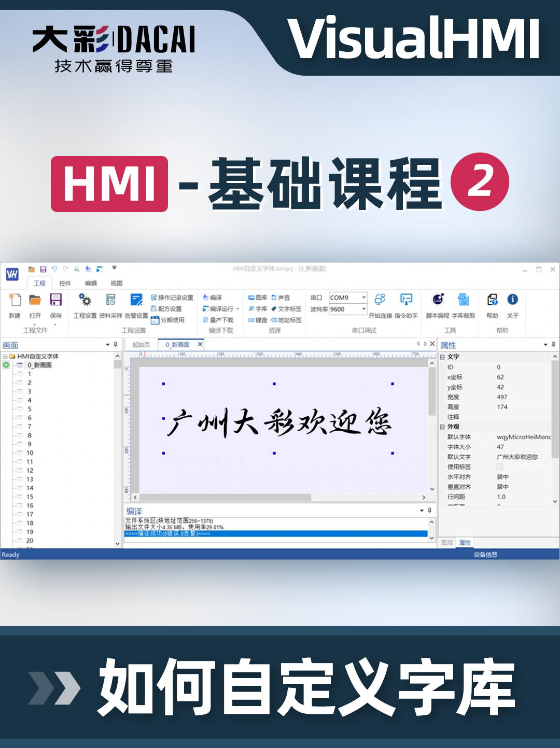Screen dimensions: 560x748
Task: Open the 指令助手 command assistant icon
Action: click(406, 300)
